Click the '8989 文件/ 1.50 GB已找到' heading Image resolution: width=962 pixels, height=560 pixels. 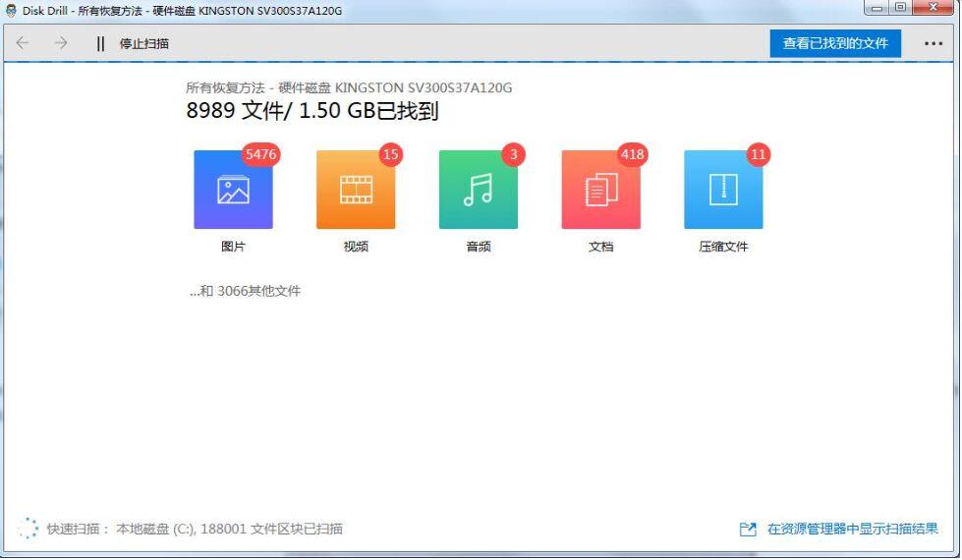(x=312, y=111)
